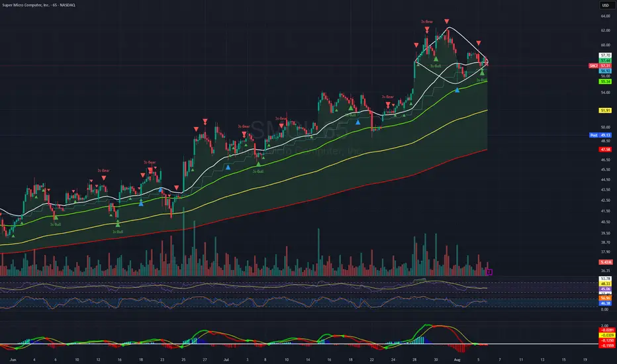
Task: Click the Super Micro Computer, Inc. chart title
Action: (38, 5)
